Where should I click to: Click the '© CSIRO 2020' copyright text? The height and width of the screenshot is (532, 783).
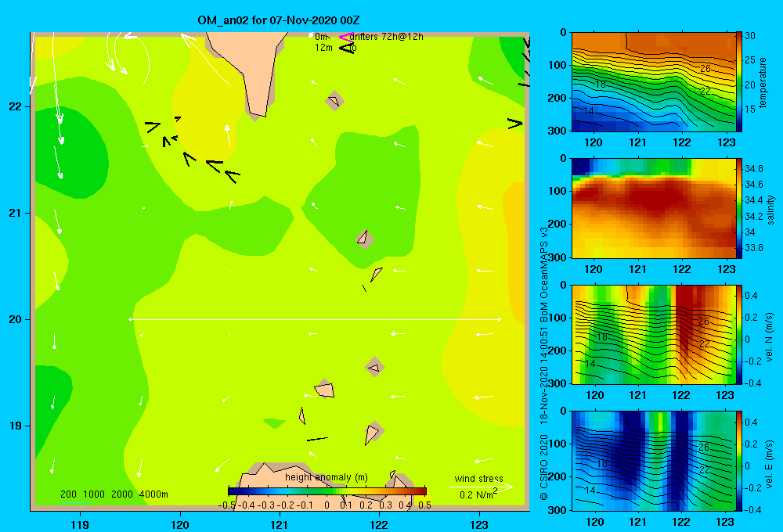(x=544, y=467)
